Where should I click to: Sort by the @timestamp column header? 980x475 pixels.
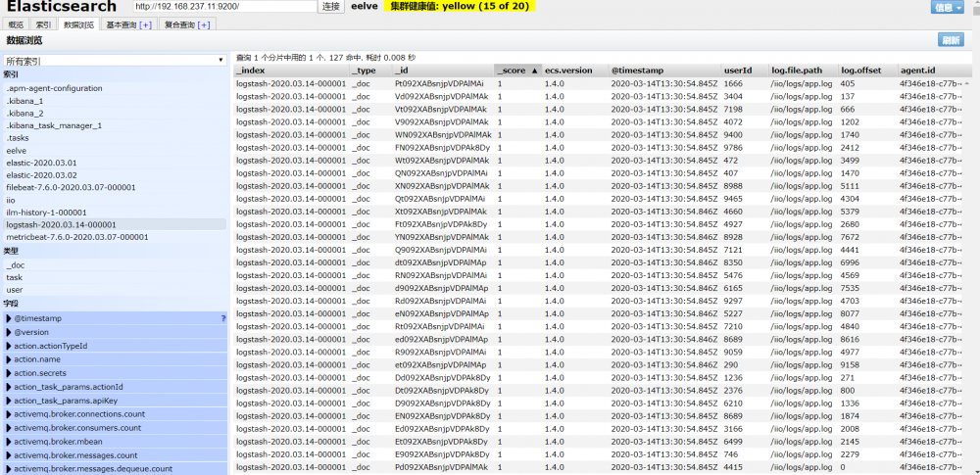pos(664,71)
